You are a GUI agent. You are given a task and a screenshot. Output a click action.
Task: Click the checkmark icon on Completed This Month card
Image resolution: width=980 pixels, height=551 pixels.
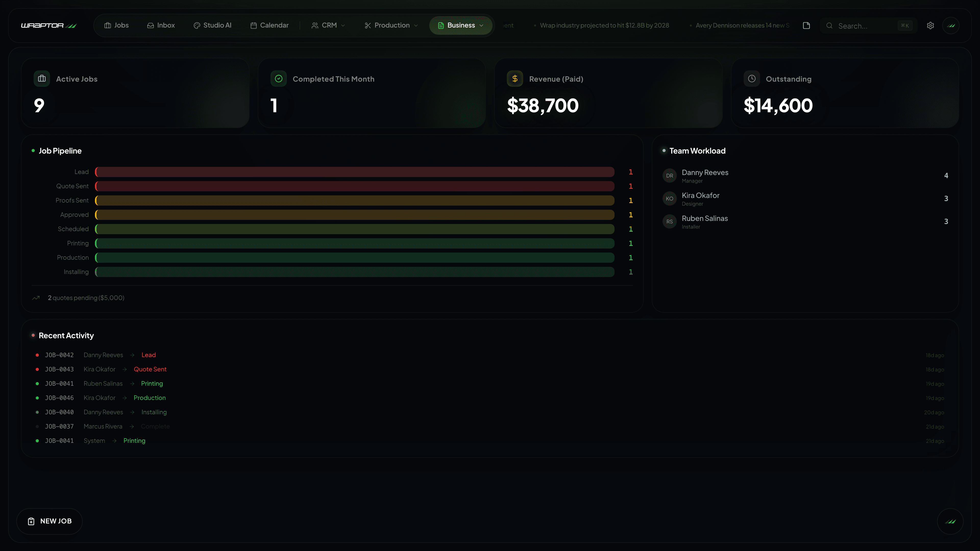278,79
